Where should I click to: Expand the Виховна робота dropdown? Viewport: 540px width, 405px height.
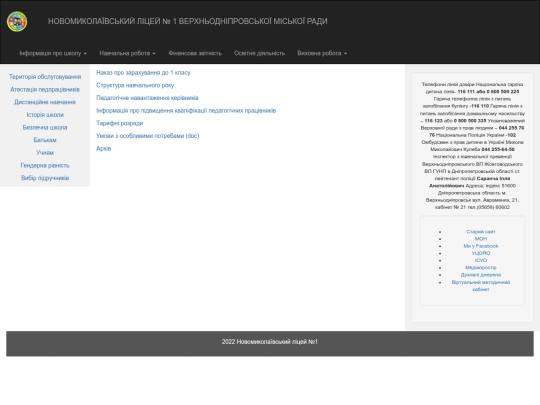322,53
